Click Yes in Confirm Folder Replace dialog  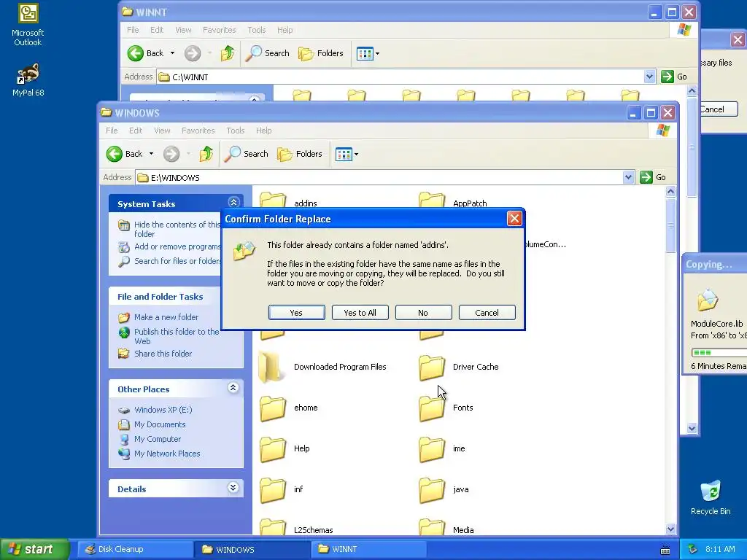(296, 312)
